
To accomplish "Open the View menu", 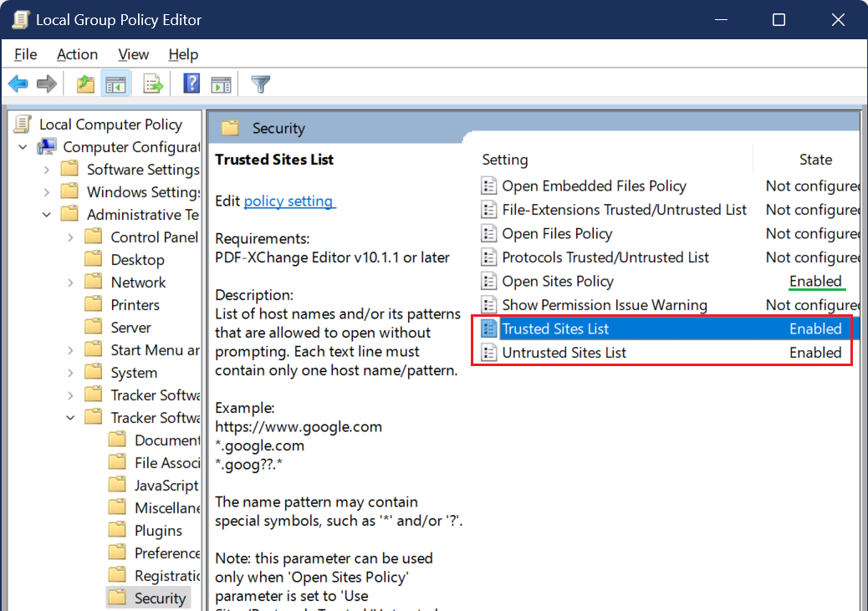I will tap(134, 54).
